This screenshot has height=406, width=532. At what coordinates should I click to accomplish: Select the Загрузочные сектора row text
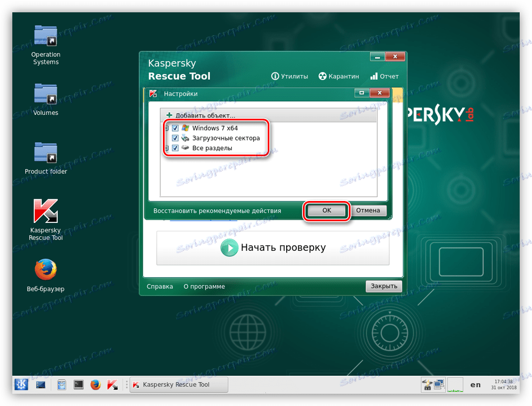point(226,138)
